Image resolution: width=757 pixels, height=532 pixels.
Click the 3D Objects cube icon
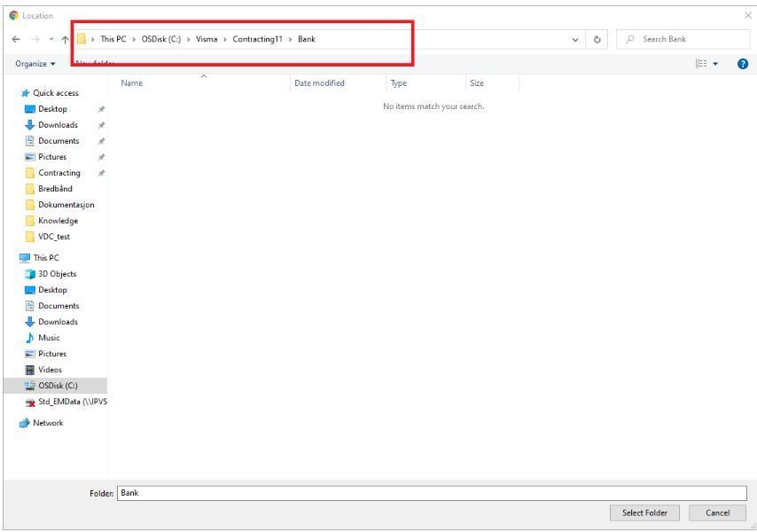click(x=30, y=274)
